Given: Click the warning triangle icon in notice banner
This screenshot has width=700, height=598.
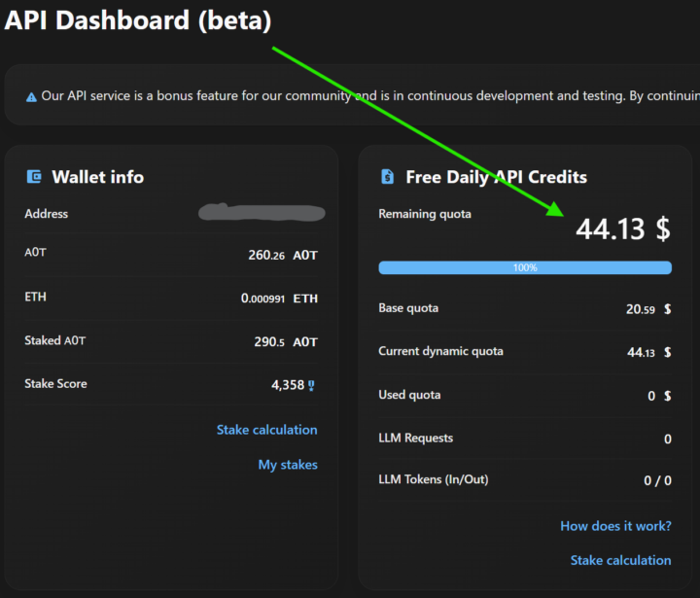Looking at the screenshot, I should click(31, 97).
